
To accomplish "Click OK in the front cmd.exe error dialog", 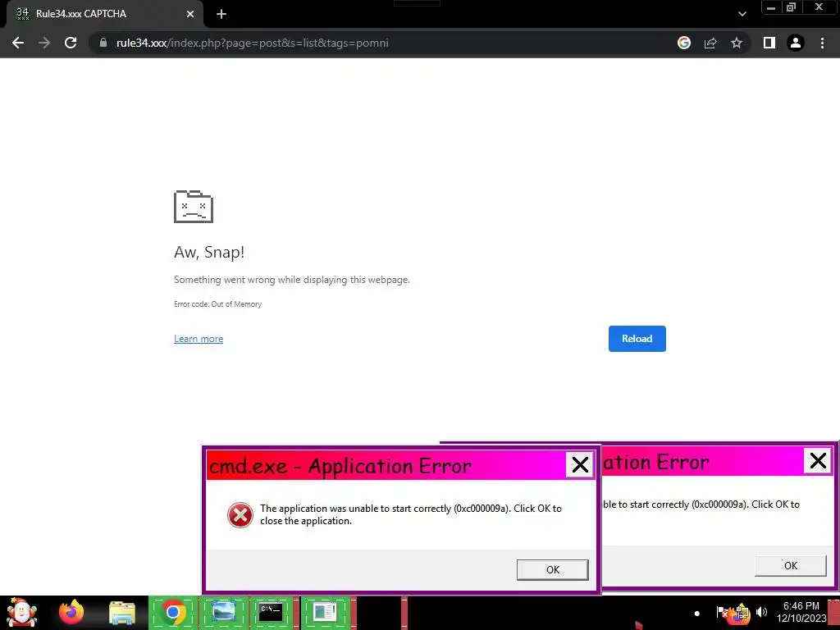I will click(x=552, y=569).
